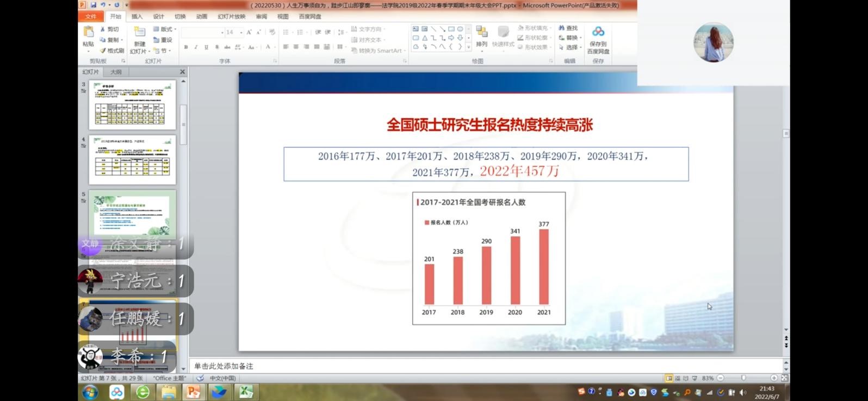Click language indicator 中文(中国) in status bar

pos(222,378)
